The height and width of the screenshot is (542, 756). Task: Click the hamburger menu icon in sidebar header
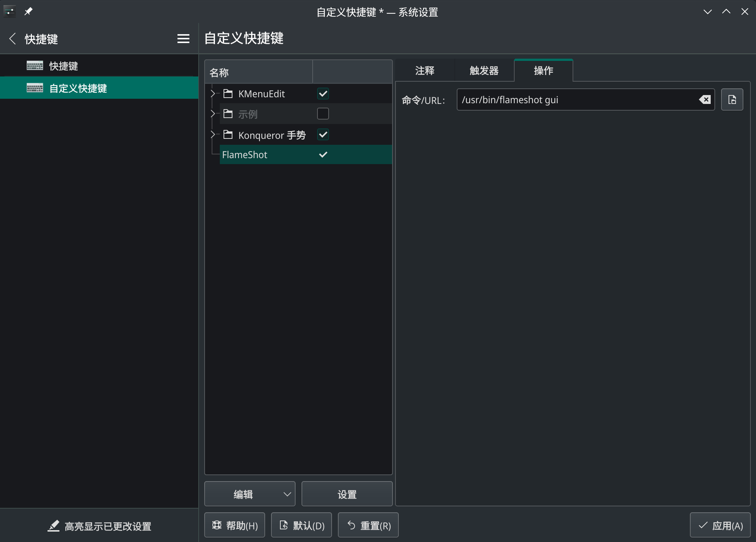183,39
